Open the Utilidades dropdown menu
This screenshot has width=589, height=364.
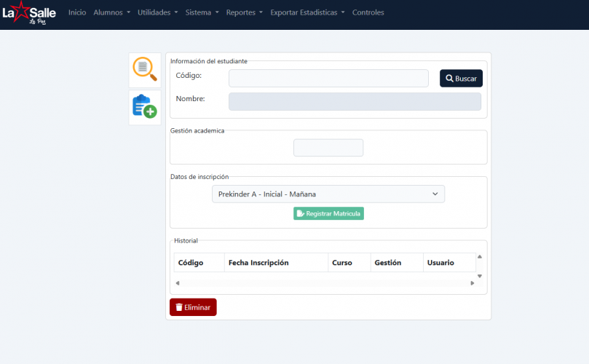tap(157, 12)
